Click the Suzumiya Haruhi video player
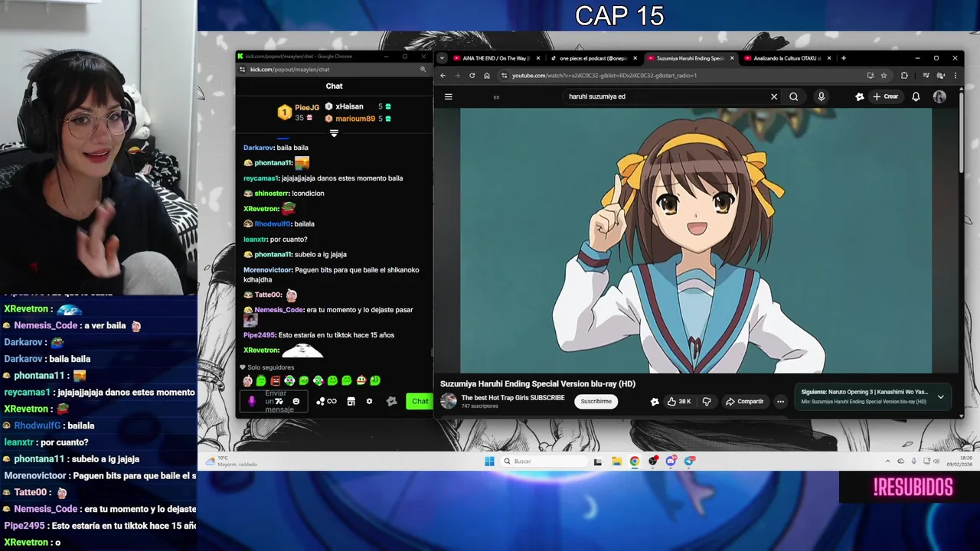The height and width of the screenshot is (551, 980). (x=696, y=240)
